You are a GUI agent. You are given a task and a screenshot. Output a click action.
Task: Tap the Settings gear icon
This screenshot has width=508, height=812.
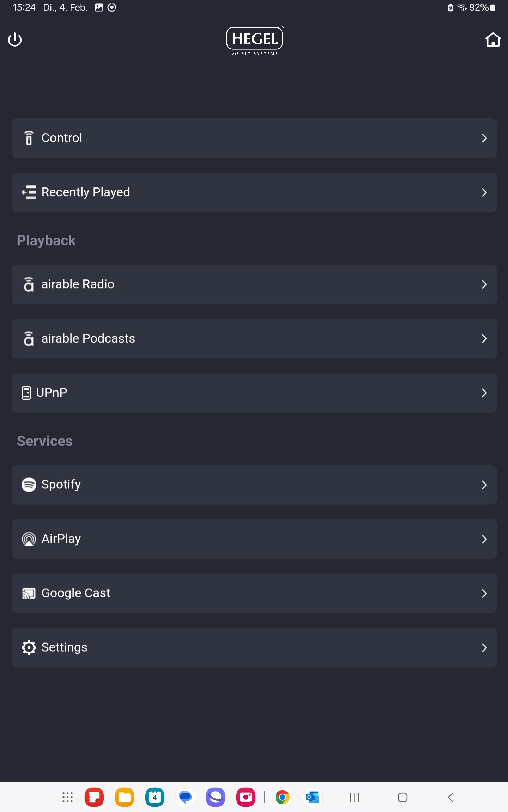coord(29,647)
